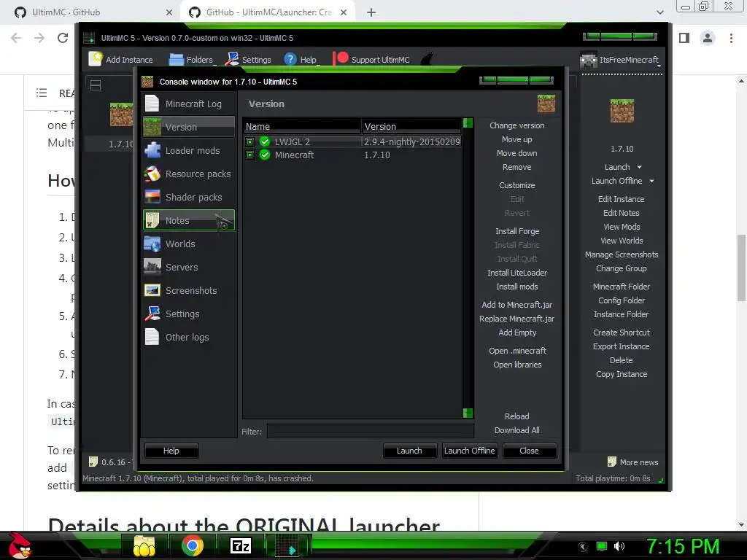The image size is (747, 560).
Task: Open the ItsFreeMinecraft accounts dropdown
Action: tap(659, 66)
